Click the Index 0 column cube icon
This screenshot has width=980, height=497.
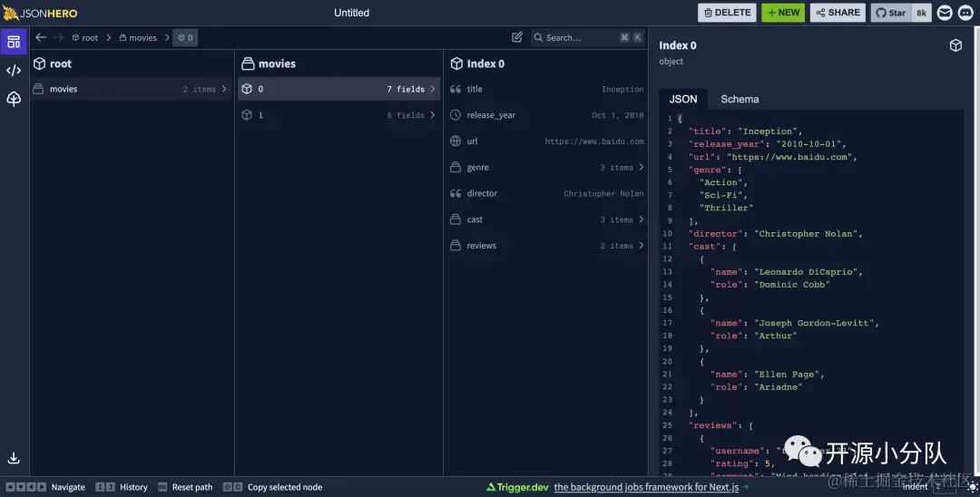pos(456,63)
